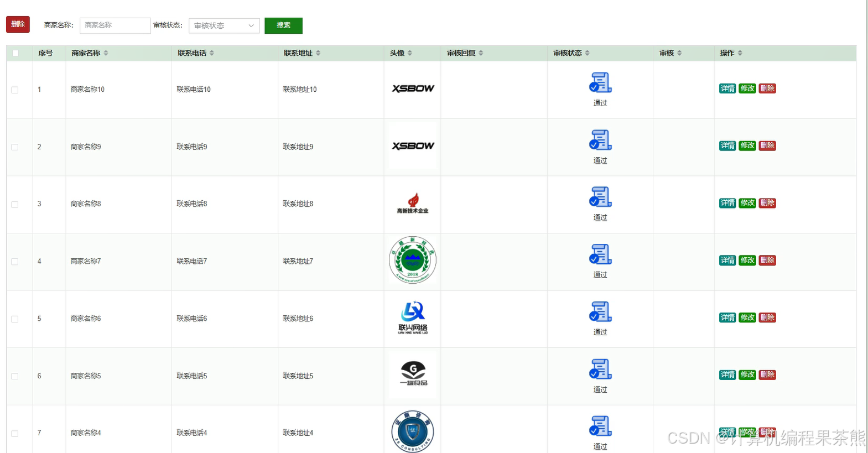The width and height of the screenshot is (868, 453).
Task: Open the 联兴网络 logo of 商家名称6
Action: (413, 318)
